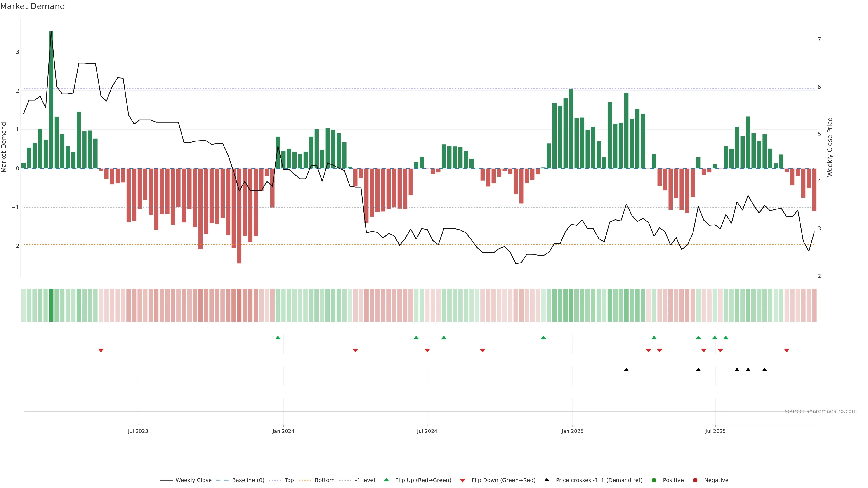The height and width of the screenshot is (488, 868).
Task: Click the Jan 2025 axis label
Action: pyautogui.click(x=572, y=431)
